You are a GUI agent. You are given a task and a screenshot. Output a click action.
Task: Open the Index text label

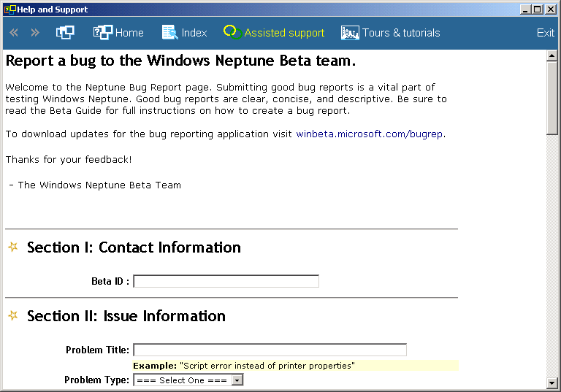click(x=194, y=33)
